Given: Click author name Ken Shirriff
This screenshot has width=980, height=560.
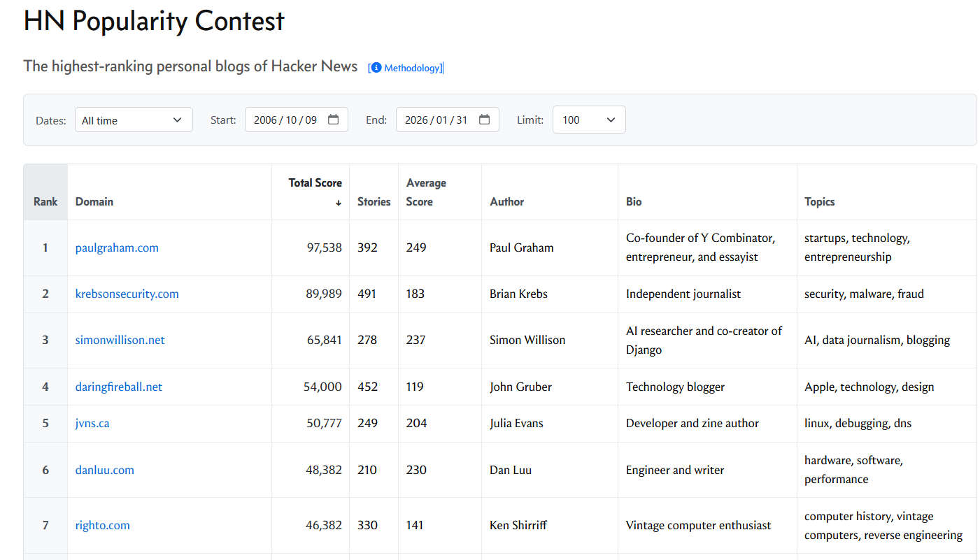Looking at the screenshot, I should click(x=518, y=525).
